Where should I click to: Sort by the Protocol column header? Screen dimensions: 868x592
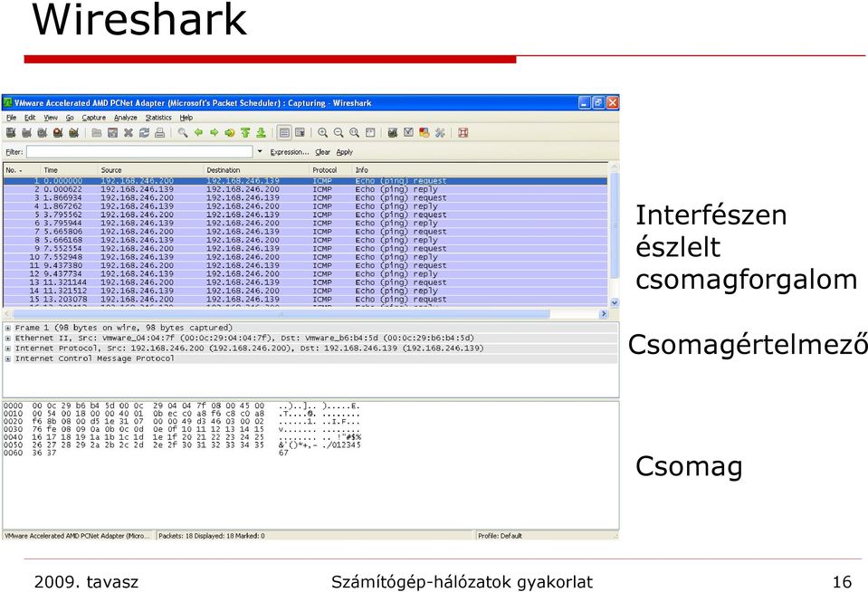pos(330,170)
